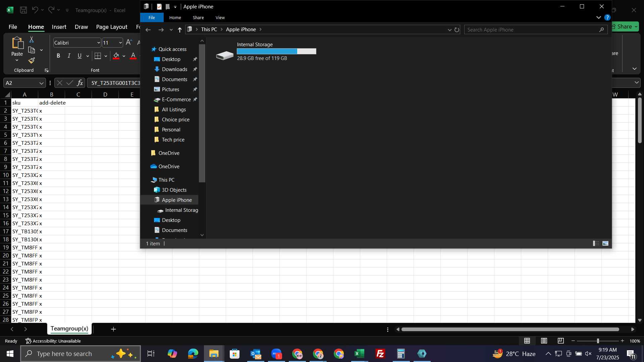The height and width of the screenshot is (362, 644).
Task: Toggle Bold formatting in Excel
Action: click(58, 56)
